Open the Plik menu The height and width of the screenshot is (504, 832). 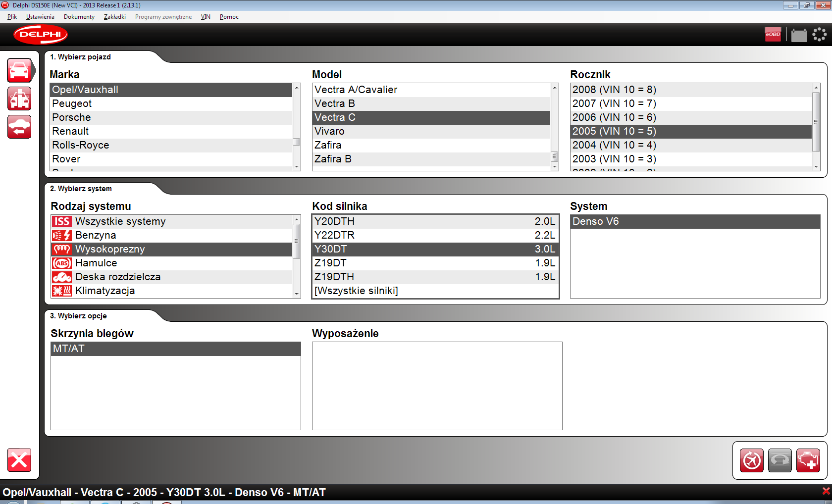tap(12, 17)
